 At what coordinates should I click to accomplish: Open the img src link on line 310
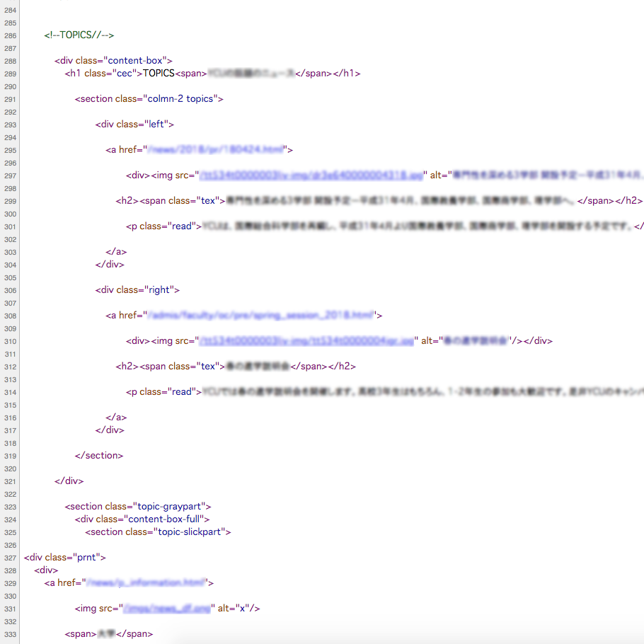(x=306, y=341)
